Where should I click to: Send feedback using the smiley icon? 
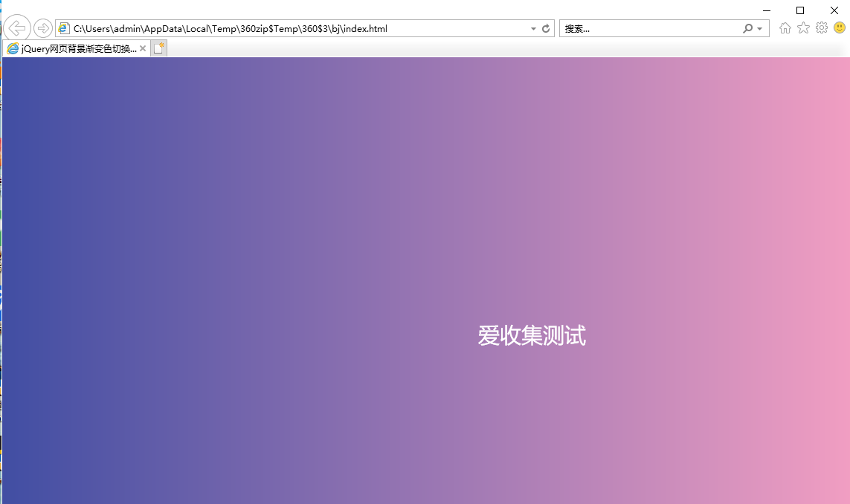coord(839,28)
